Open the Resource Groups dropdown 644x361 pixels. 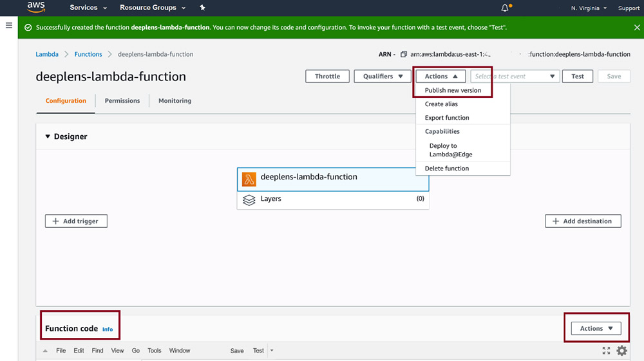[153, 7]
